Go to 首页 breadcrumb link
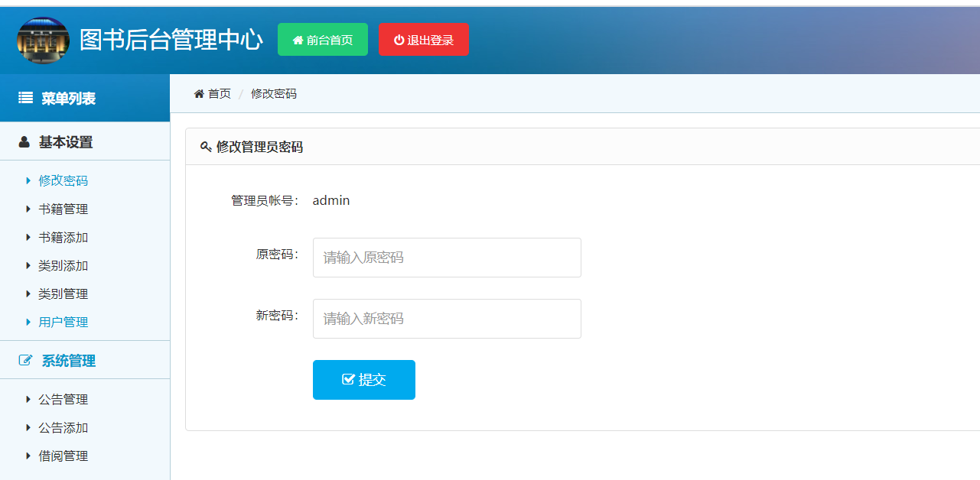 (x=220, y=94)
